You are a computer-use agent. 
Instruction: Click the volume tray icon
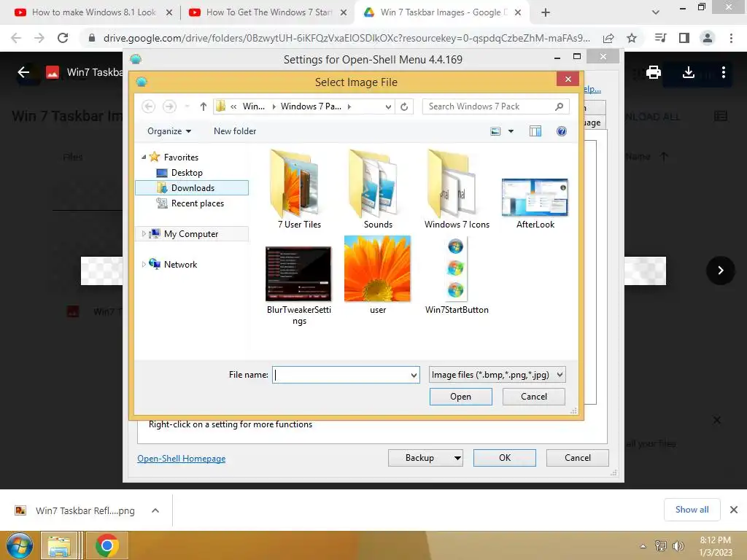point(678,545)
